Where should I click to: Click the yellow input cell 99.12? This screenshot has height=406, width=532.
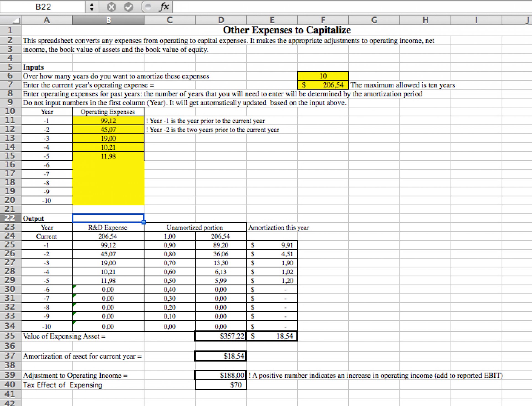coord(108,121)
